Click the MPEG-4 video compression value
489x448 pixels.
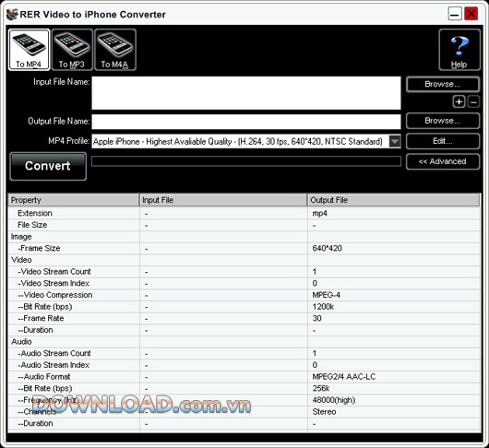[x=327, y=295]
